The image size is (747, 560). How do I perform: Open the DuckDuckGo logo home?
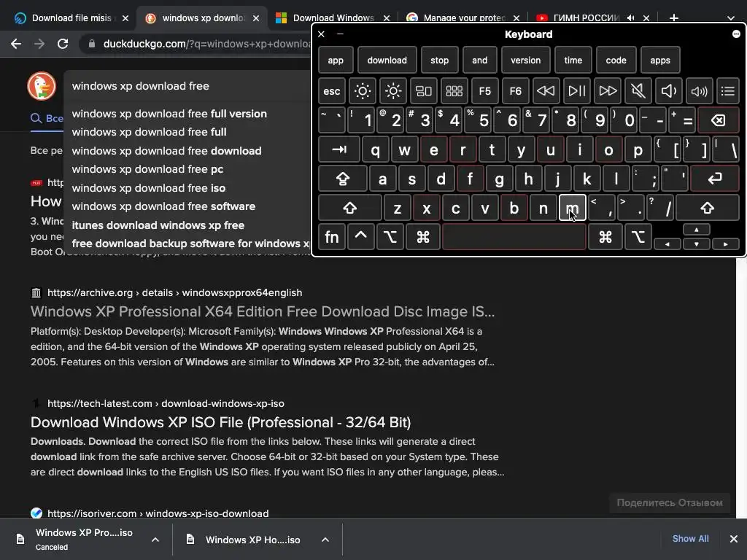coord(42,86)
